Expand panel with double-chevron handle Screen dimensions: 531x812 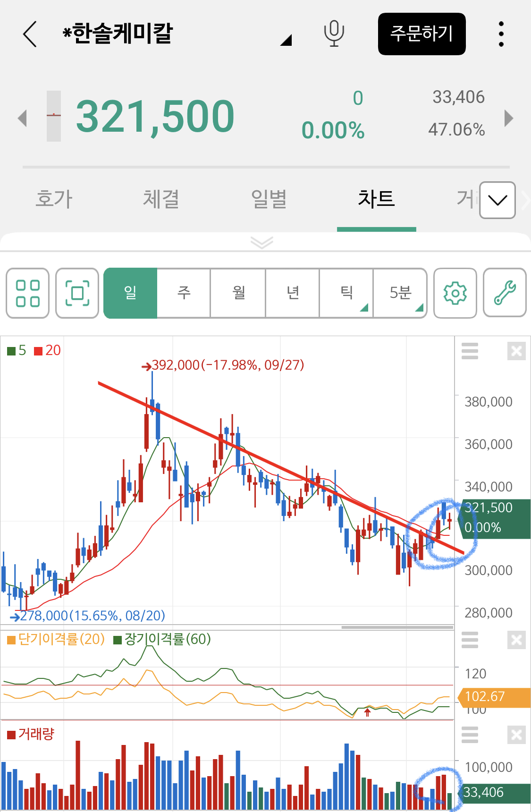(x=262, y=243)
